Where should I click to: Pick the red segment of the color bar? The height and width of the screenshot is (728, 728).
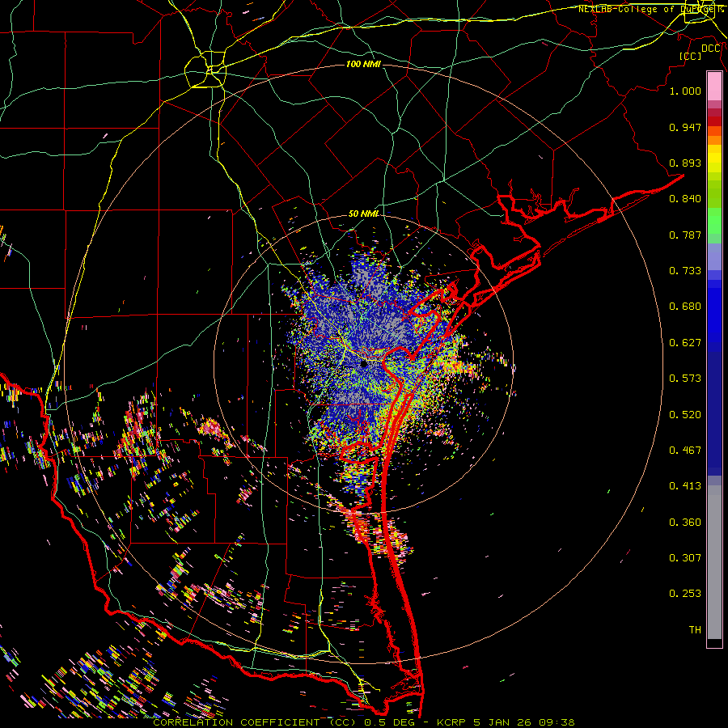tap(714, 121)
